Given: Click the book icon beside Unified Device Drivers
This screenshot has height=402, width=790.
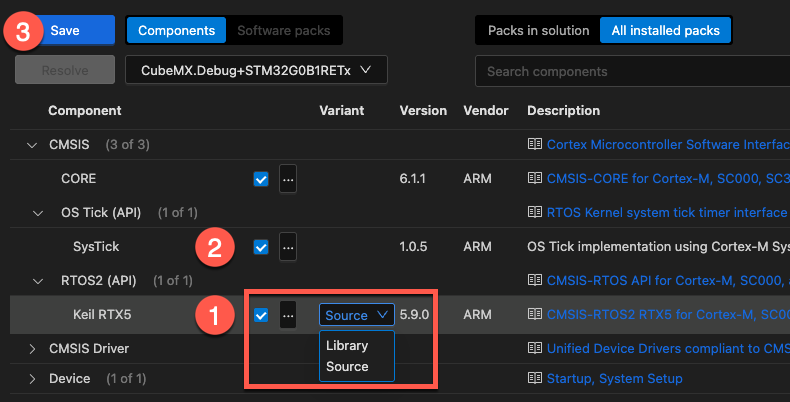Looking at the screenshot, I should tap(535, 349).
